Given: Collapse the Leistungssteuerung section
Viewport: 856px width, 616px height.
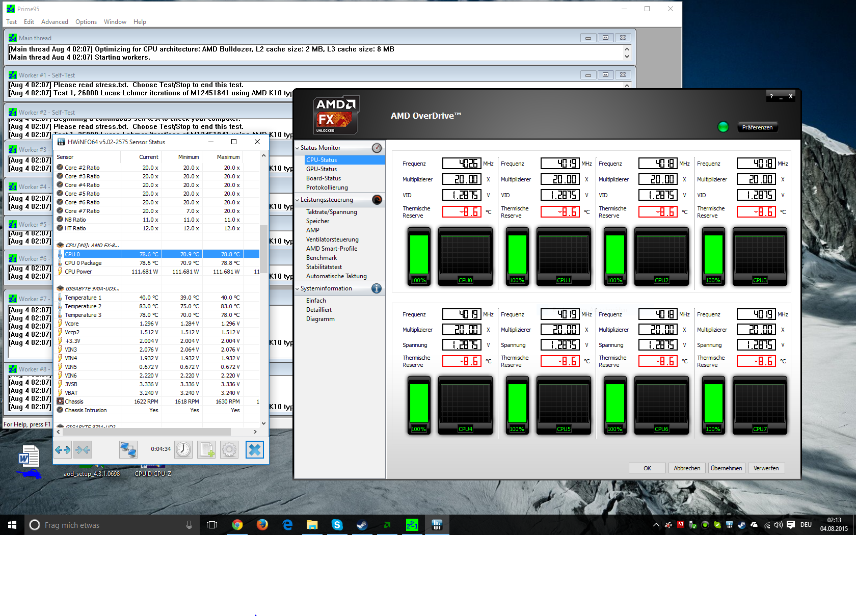Looking at the screenshot, I should (x=297, y=200).
